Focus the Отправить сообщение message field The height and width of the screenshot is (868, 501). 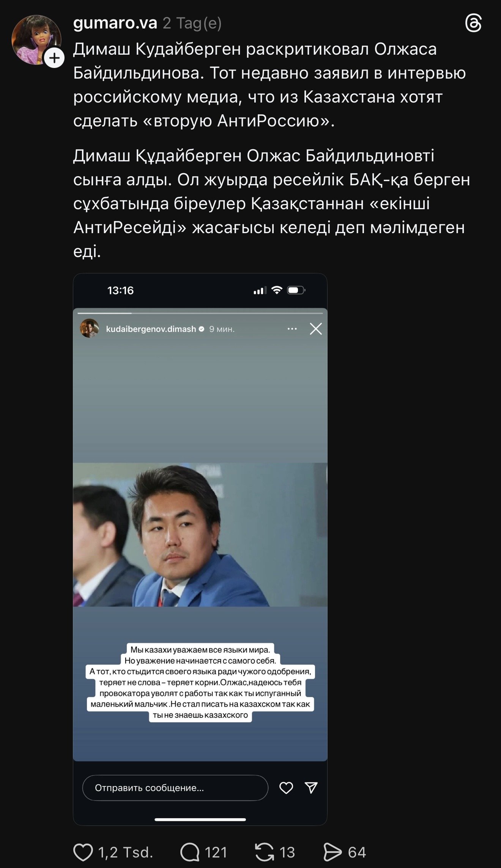(x=175, y=788)
